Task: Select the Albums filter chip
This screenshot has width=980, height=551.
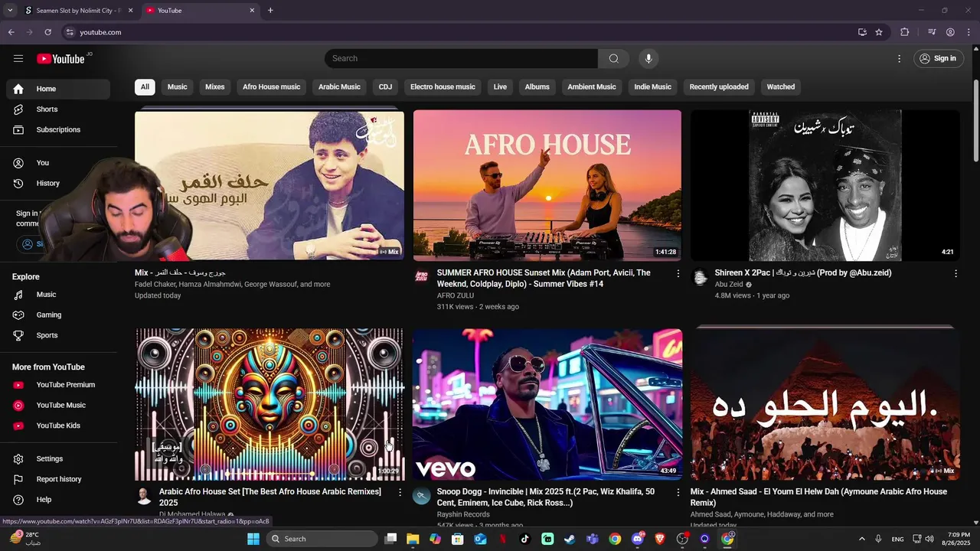Action: pyautogui.click(x=537, y=87)
